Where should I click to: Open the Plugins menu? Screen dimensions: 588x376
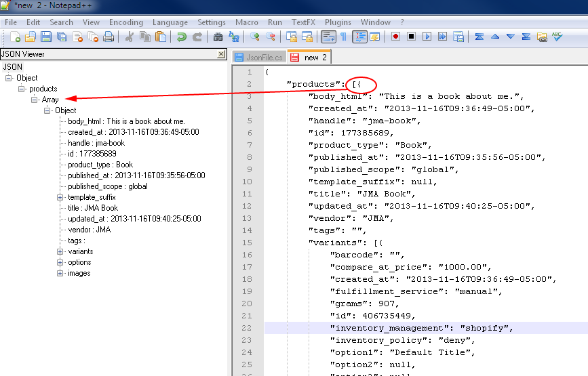(x=338, y=22)
